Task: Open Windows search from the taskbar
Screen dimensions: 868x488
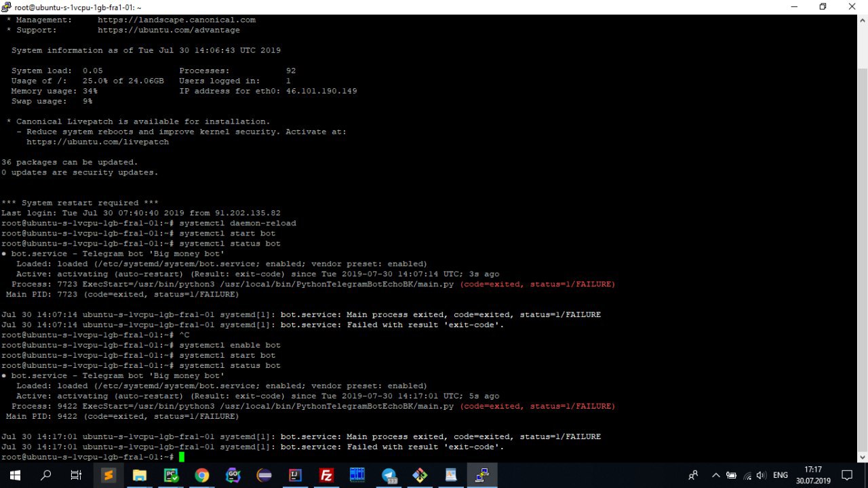Action: point(46,475)
